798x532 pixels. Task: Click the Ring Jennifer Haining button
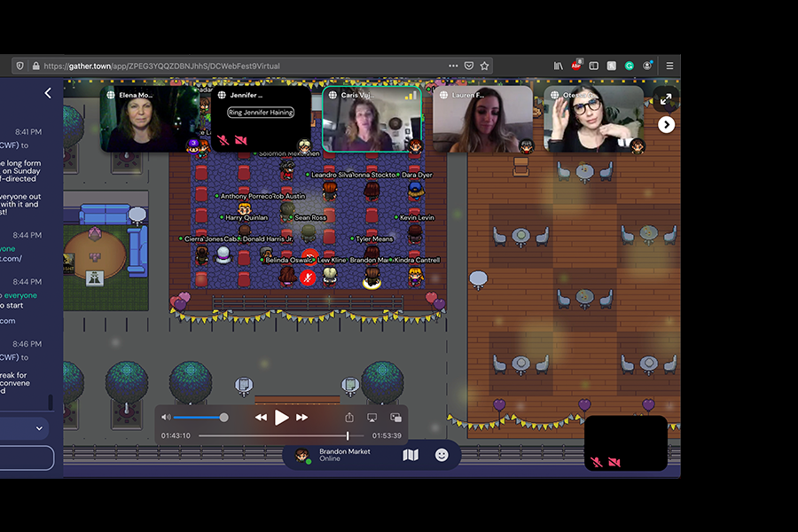261,113
